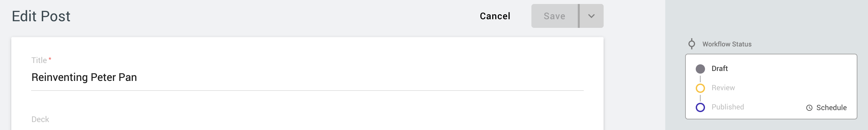Click the Edit Post page heading
The image size is (868, 130).
pyautogui.click(x=41, y=16)
